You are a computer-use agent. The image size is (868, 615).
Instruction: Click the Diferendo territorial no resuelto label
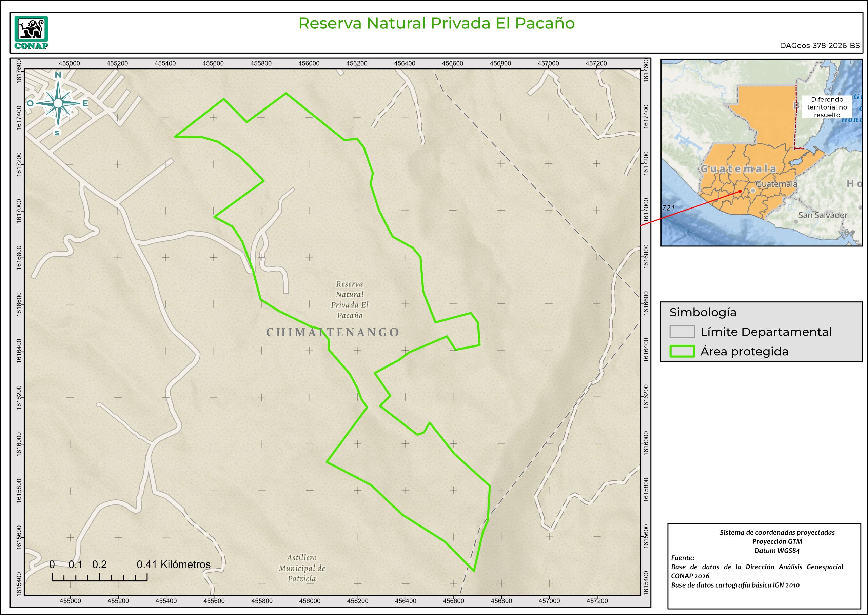(x=827, y=107)
